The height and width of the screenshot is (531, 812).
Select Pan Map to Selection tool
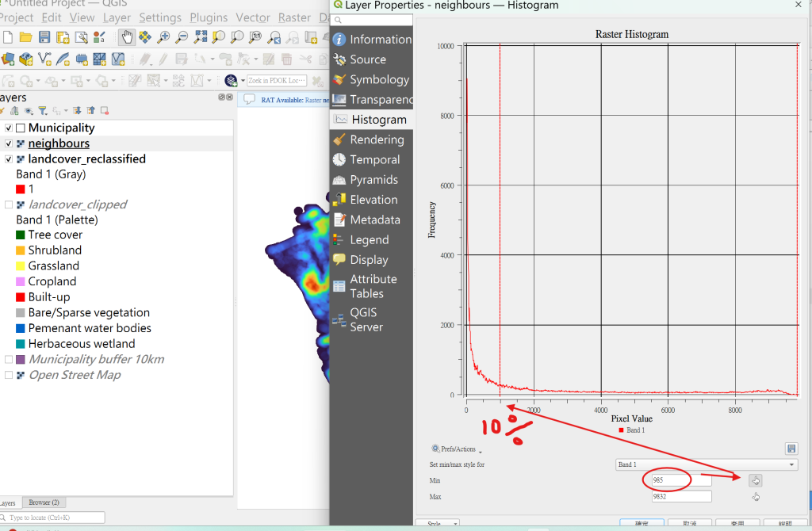(x=145, y=37)
